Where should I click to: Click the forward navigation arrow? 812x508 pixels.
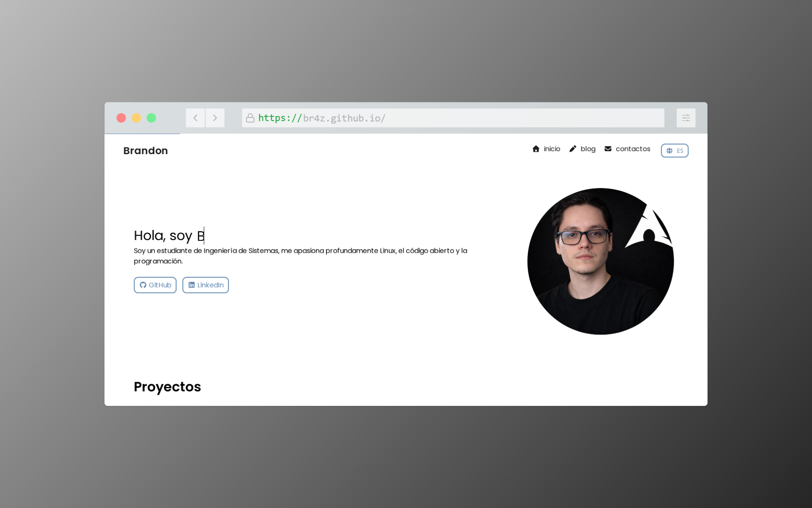coord(215,118)
